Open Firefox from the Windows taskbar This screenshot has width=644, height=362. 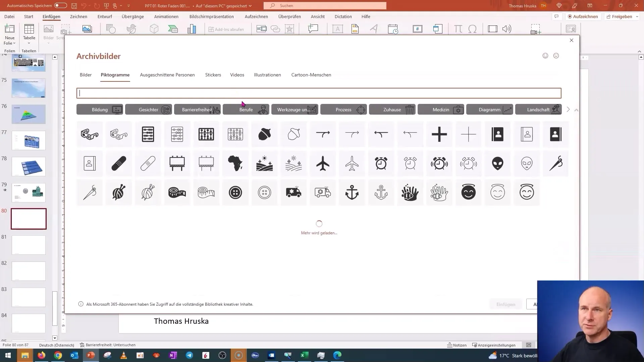click(42, 355)
